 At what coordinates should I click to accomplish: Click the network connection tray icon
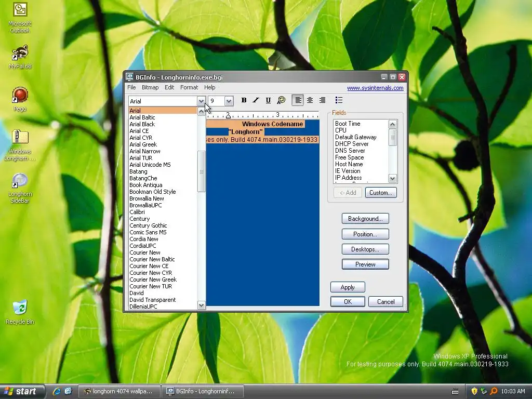coord(484,391)
